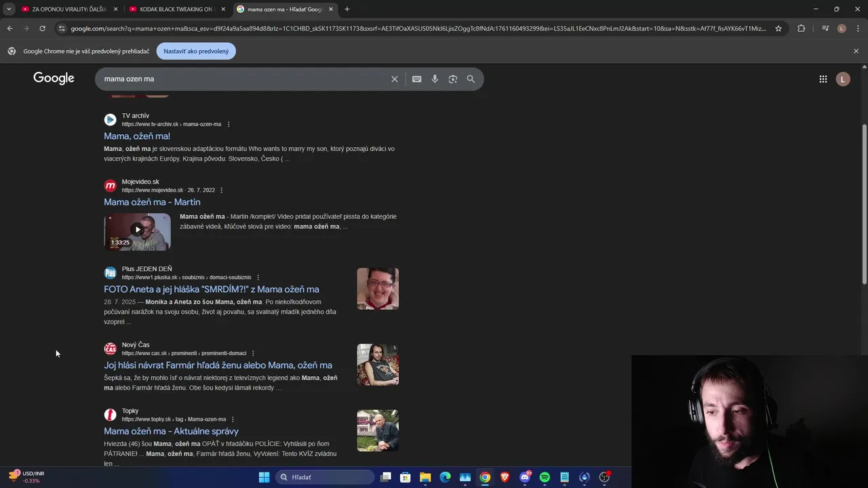
Task: Open Spotify from taskbar
Action: coord(545,477)
